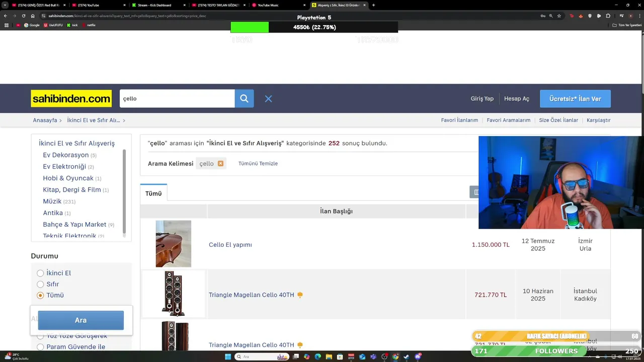Click the sahibinden.com logo
644x362 pixels.
(x=71, y=99)
